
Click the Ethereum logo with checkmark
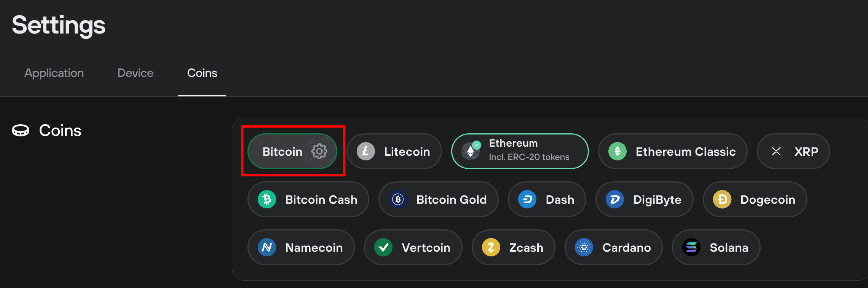click(471, 150)
